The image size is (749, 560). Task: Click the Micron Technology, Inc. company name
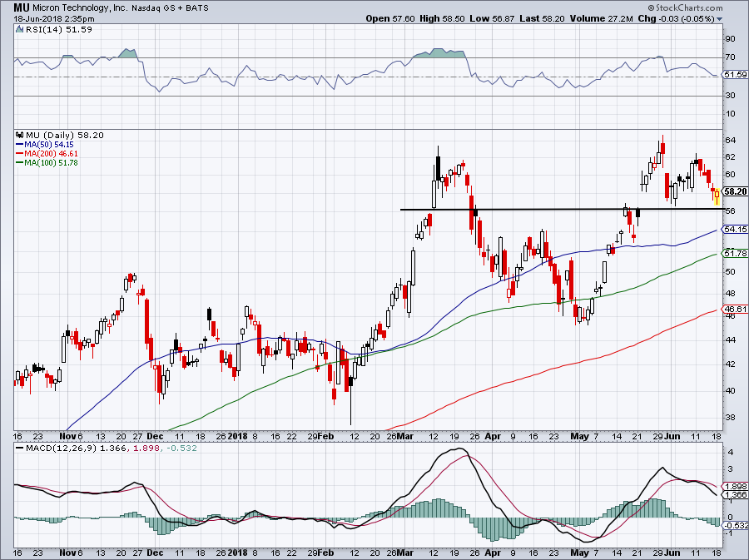[x=80, y=8]
